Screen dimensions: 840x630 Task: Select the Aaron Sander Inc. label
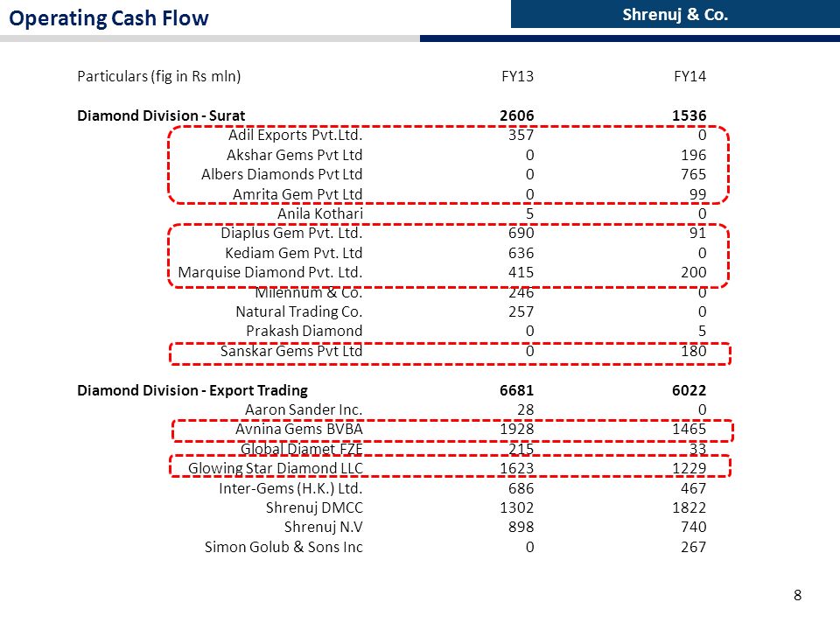tap(304, 409)
